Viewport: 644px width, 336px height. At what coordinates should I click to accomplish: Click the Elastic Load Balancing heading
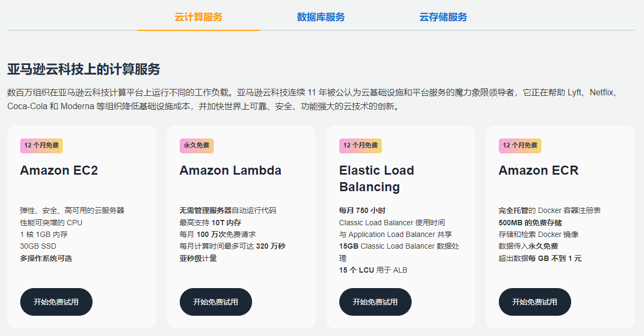coord(377,177)
